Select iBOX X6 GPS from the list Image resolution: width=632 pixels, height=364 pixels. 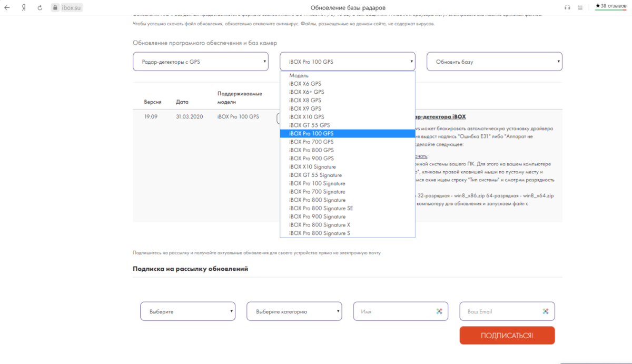pos(348,84)
